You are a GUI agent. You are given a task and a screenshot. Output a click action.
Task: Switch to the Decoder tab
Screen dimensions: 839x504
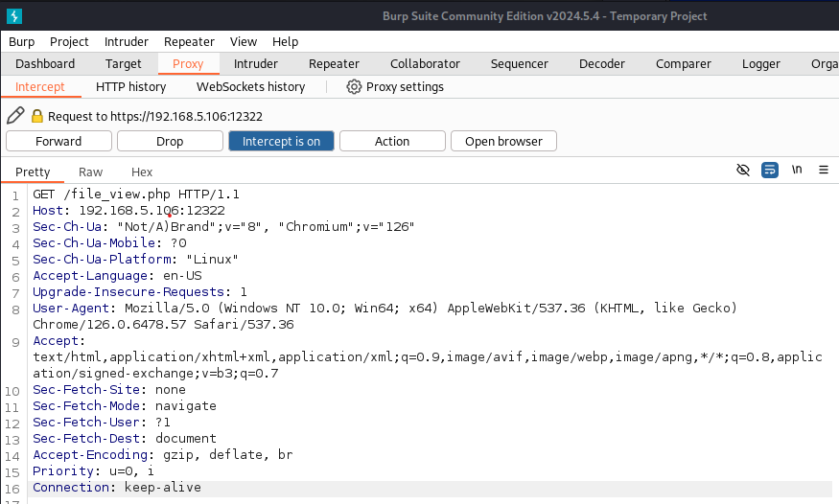pos(602,63)
